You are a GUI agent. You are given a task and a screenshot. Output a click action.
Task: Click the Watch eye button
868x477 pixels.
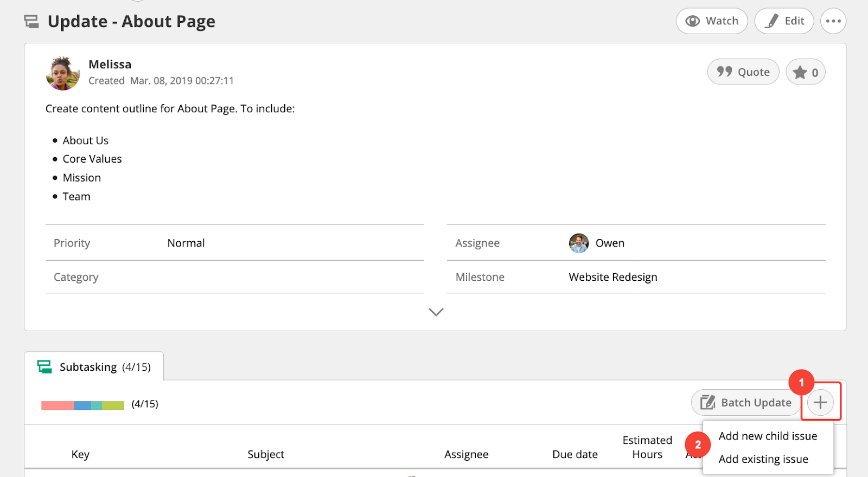click(711, 21)
